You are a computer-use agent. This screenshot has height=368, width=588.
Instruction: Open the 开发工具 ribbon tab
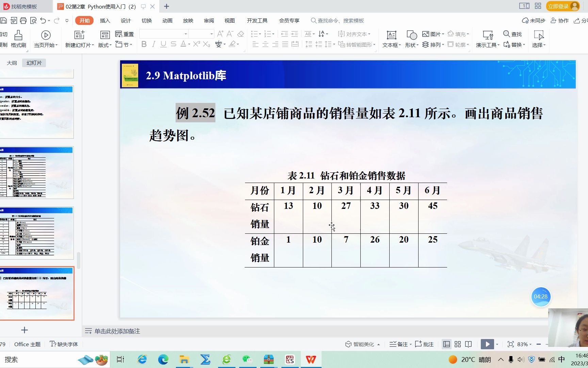(257, 20)
